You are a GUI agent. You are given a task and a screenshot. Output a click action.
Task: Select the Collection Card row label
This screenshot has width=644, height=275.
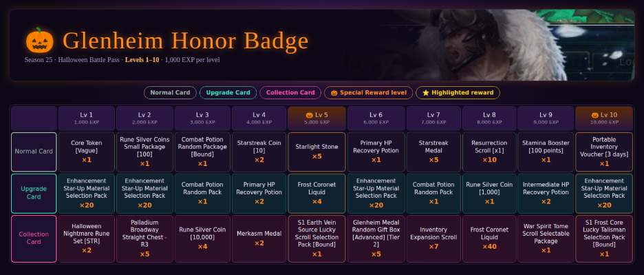[x=34, y=238]
